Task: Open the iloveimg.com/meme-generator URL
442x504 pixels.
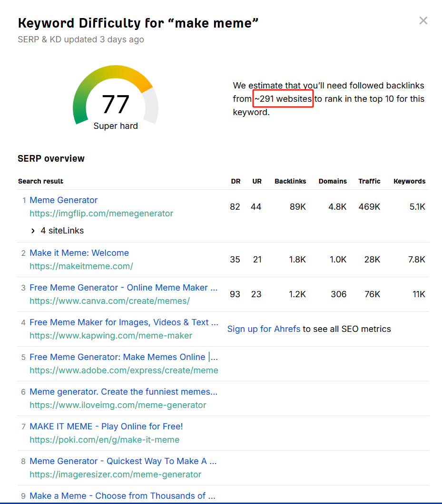Action: coord(118,405)
